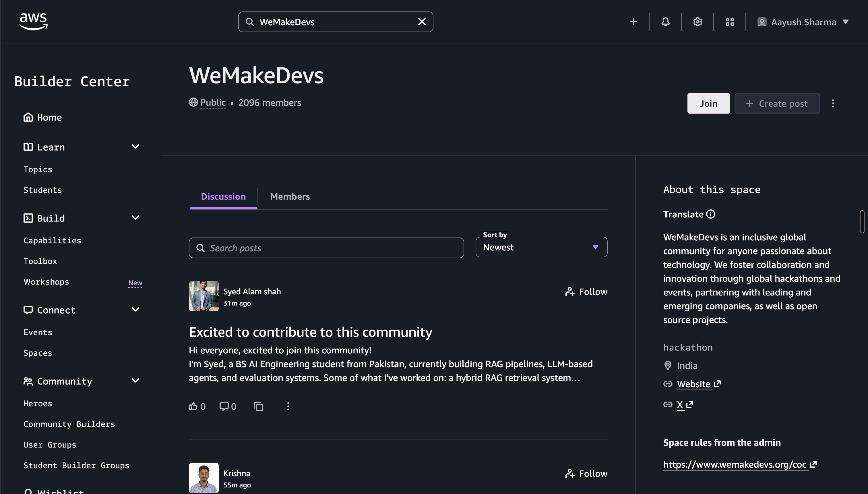
Task: Collapse the Learn section chevron
Action: [x=135, y=147]
